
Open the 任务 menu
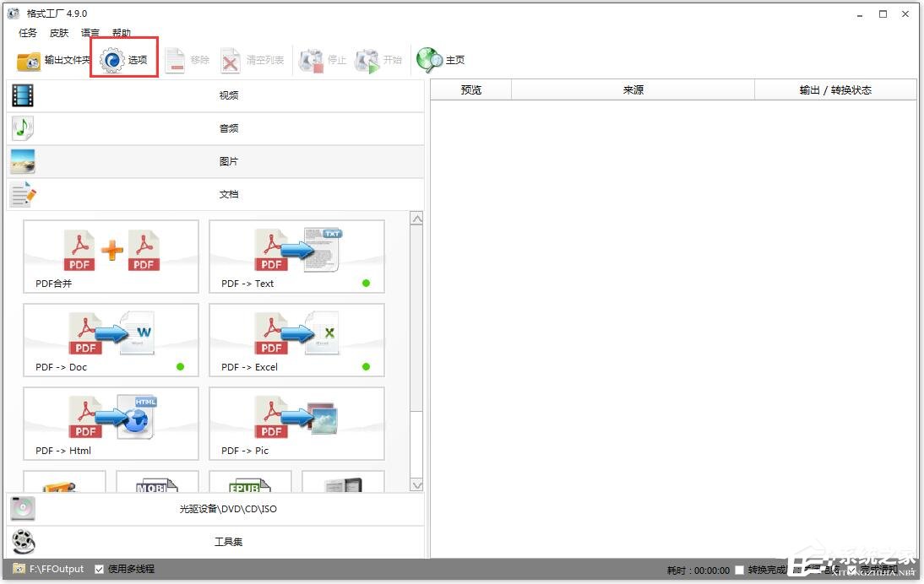[28, 33]
